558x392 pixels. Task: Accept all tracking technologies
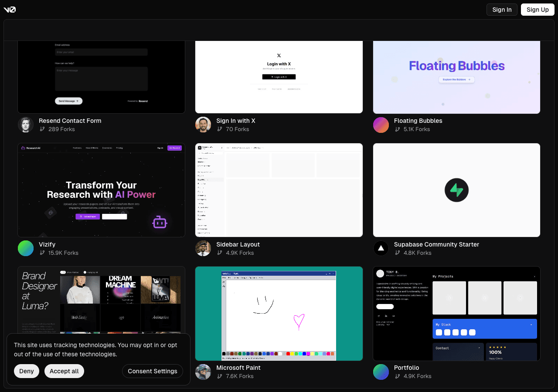(x=64, y=371)
